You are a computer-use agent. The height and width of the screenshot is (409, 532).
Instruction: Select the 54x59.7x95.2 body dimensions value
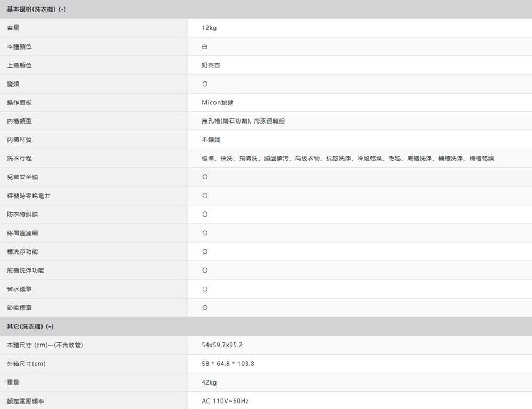tap(222, 345)
